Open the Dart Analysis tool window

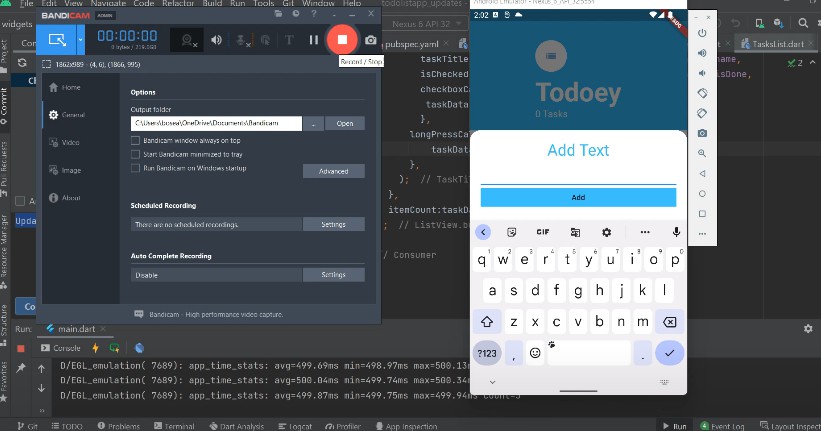237,426
